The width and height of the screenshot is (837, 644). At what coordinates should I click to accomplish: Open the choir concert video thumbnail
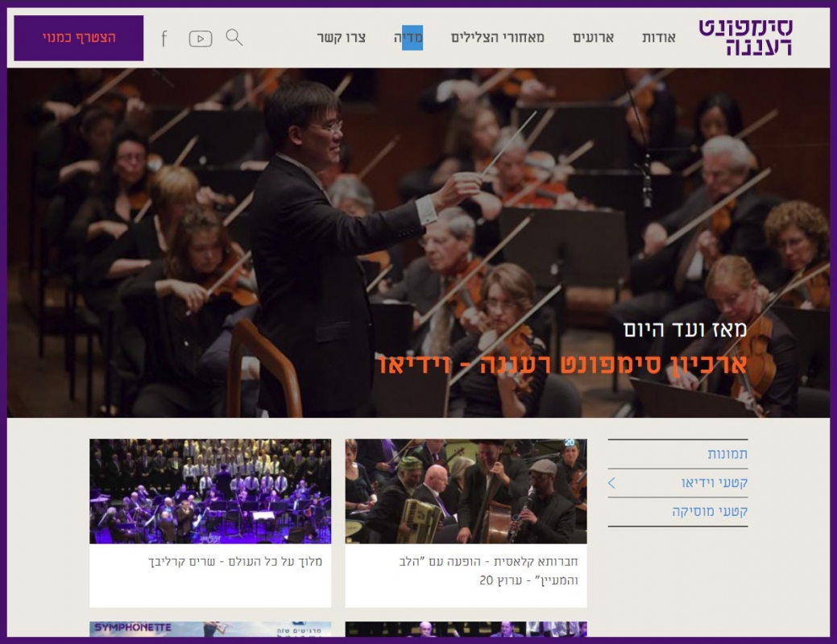click(x=210, y=491)
